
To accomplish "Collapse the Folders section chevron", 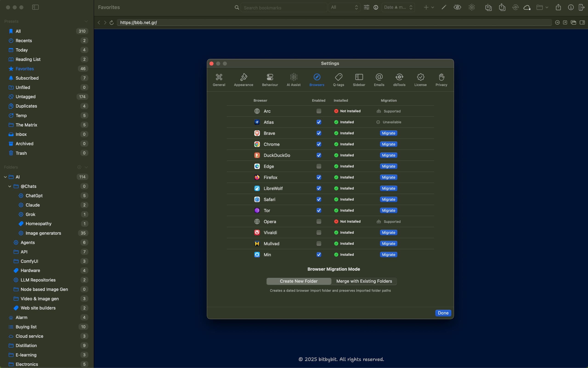I will 86,167.
